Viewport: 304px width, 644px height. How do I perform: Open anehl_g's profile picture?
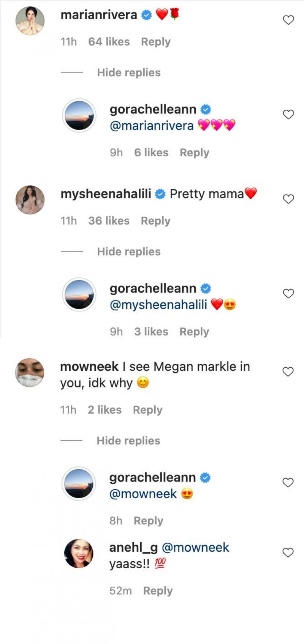pyautogui.click(x=79, y=553)
